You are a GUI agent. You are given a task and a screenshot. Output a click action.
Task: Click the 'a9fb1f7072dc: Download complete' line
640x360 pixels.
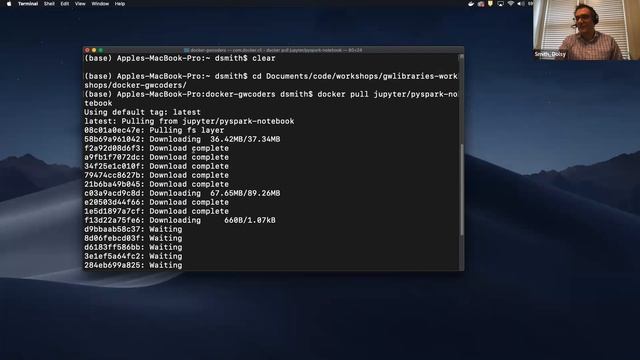[156, 157]
